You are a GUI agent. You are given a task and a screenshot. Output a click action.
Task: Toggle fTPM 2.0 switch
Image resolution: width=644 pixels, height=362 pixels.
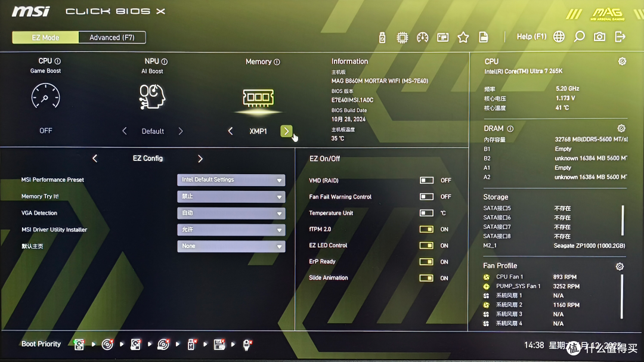point(426,229)
